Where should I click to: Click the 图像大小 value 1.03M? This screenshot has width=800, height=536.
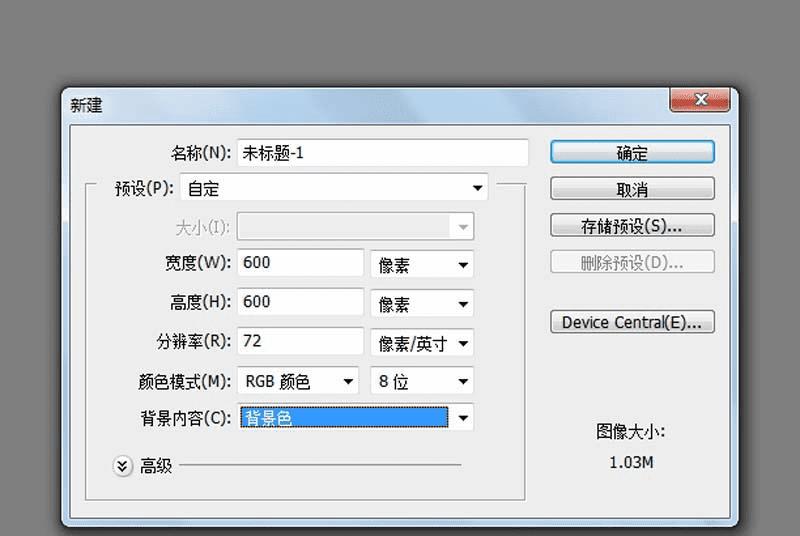[631, 462]
